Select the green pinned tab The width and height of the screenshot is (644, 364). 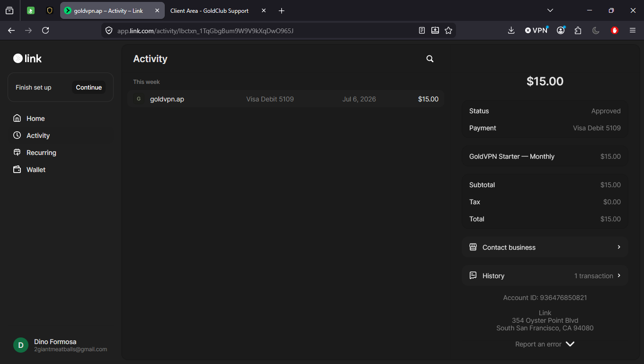click(x=31, y=10)
